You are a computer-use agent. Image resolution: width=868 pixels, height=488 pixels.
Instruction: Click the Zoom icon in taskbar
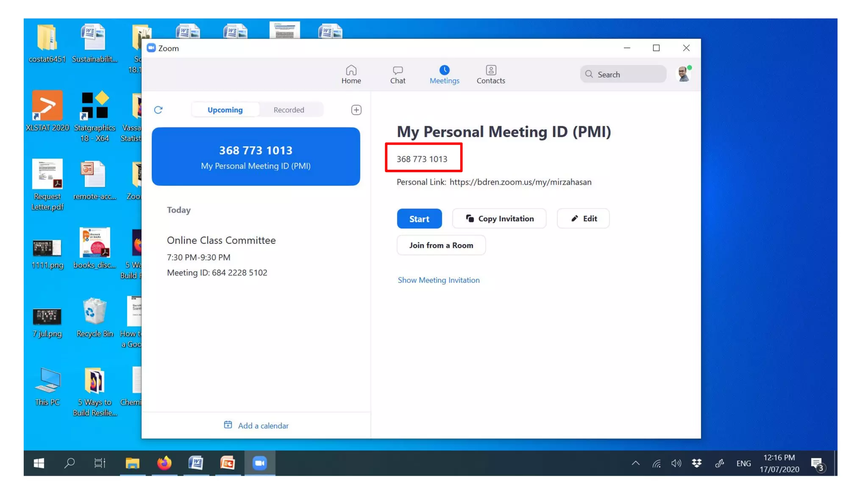pyautogui.click(x=259, y=463)
